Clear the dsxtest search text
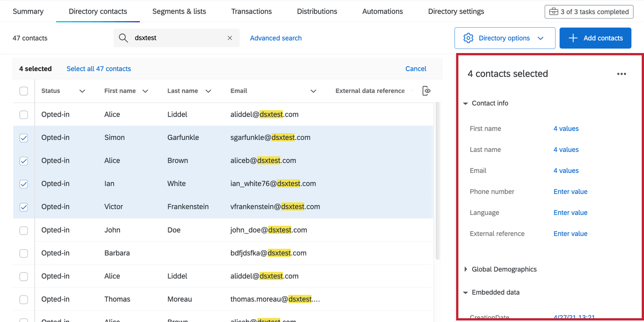 click(230, 38)
